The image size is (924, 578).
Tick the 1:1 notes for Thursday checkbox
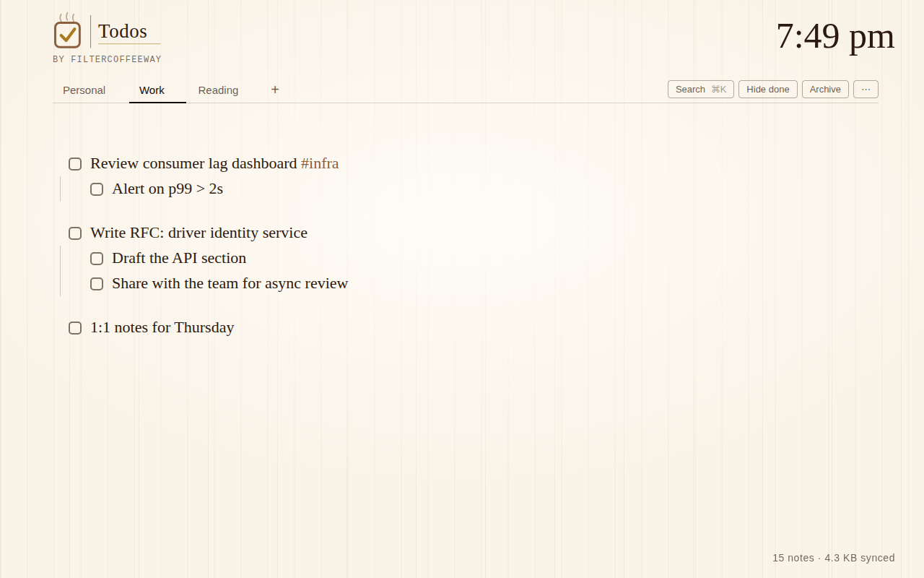coord(75,328)
